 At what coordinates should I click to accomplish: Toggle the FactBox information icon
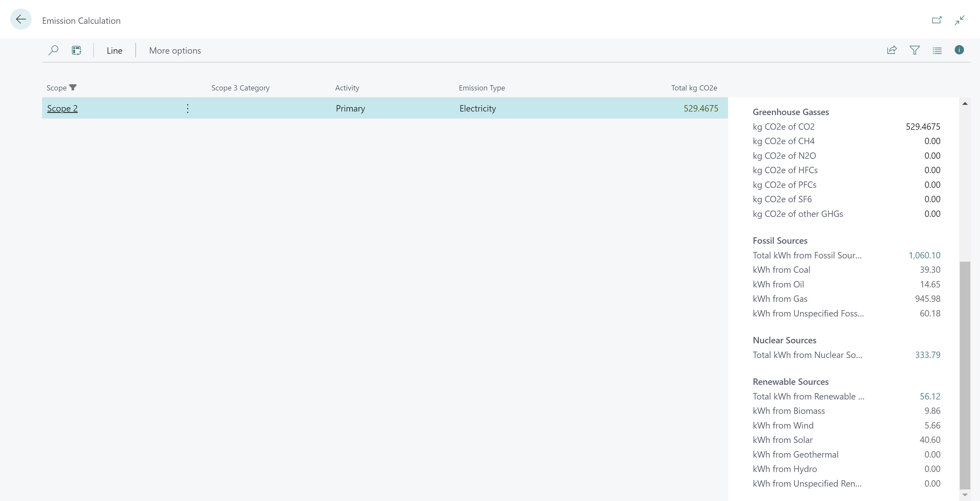[x=959, y=50]
